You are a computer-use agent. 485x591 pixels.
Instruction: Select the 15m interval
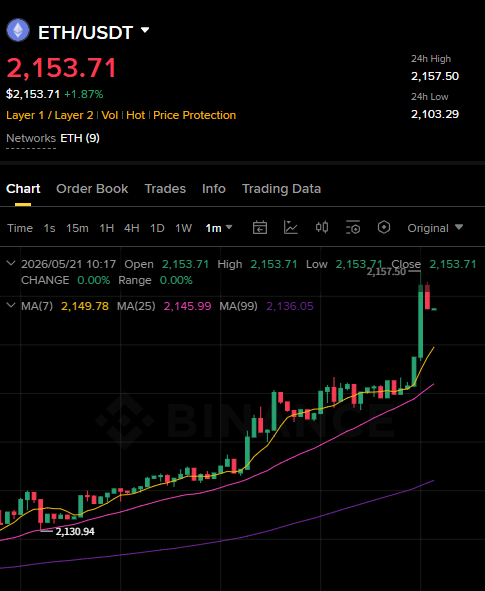tap(77, 228)
